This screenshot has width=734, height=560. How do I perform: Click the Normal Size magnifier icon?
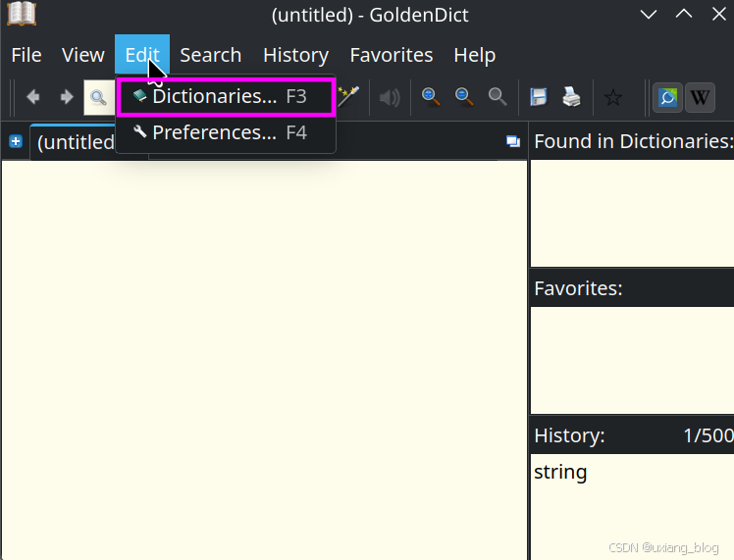click(x=498, y=97)
